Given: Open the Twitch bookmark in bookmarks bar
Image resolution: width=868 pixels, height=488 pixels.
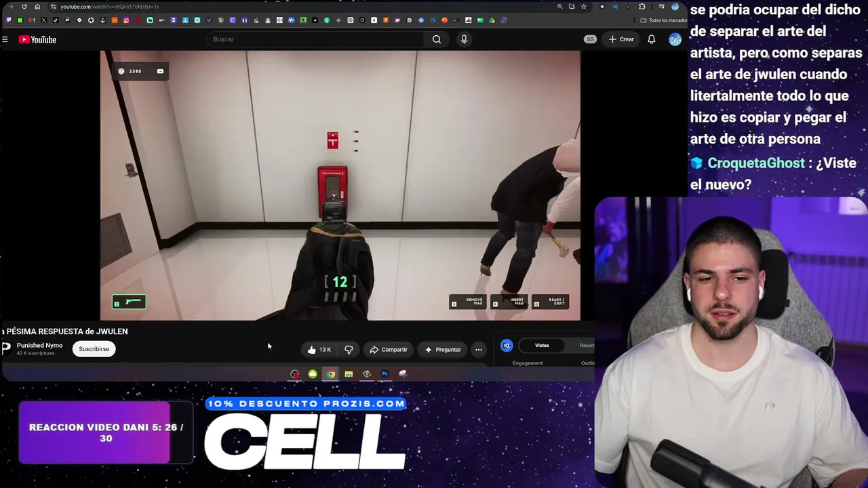Looking at the screenshot, I should [x=8, y=20].
